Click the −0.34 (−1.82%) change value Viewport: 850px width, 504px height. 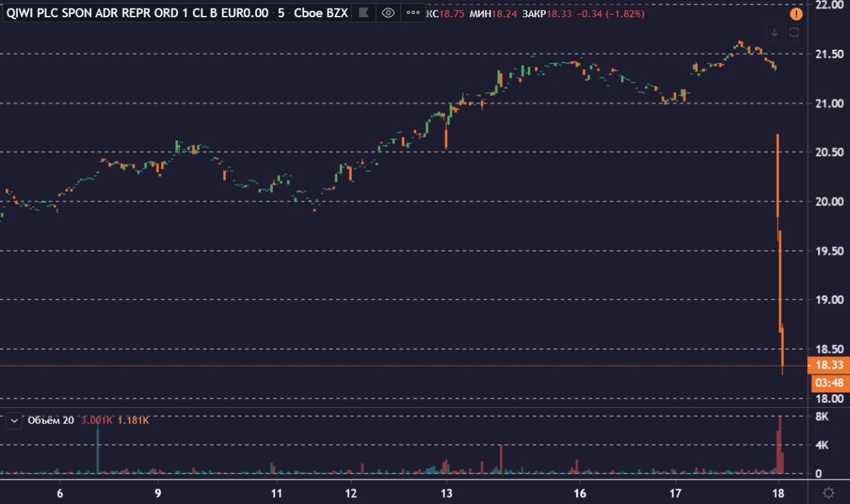click(x=609, y=13)
